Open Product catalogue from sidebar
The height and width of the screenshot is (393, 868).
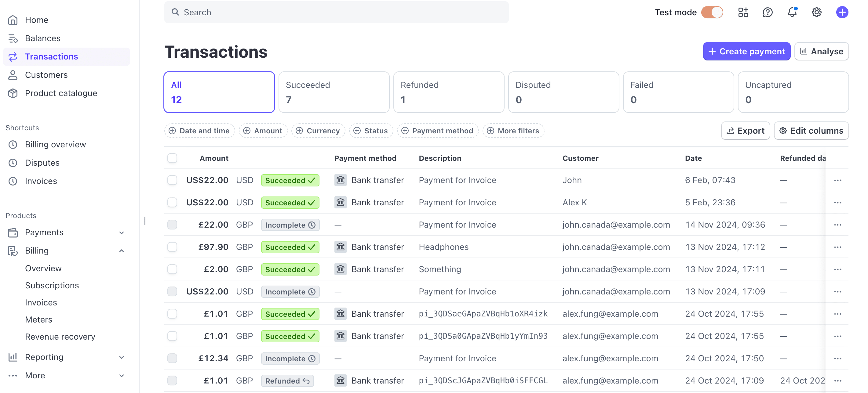coord(61,93)
